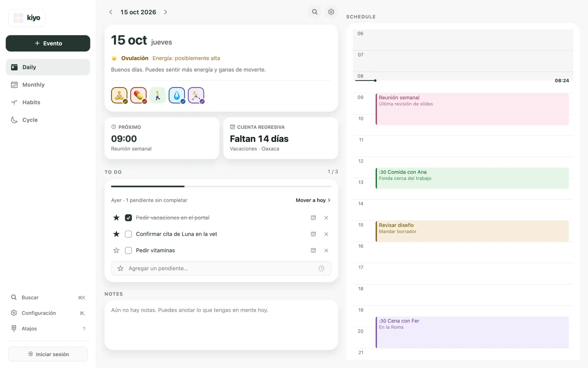Open calendar icon for 'Confirmar cita de Luna' task
The image size is (588, 368).
tap(313, 234)
